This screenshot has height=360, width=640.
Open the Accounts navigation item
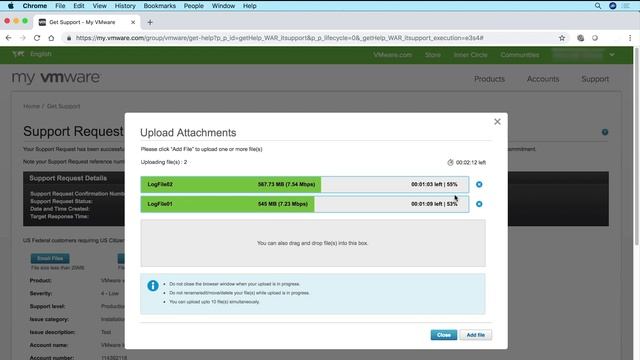(x=543, y=79)
